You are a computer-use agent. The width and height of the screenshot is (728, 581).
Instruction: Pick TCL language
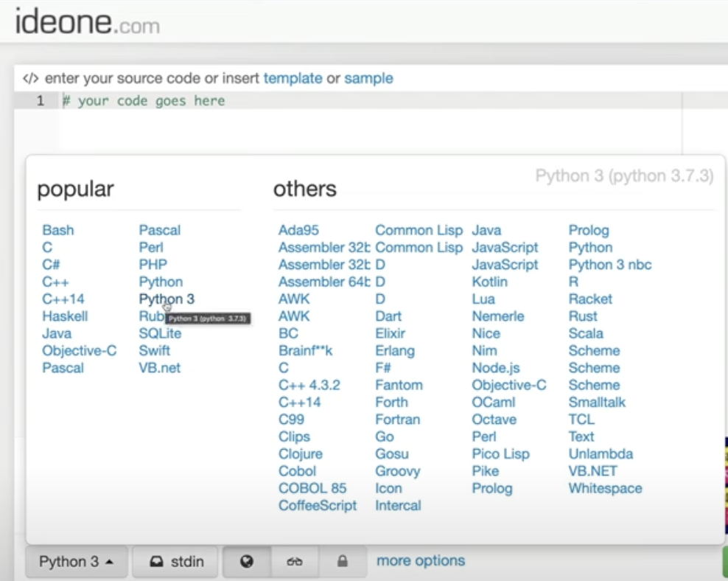point(581,419)
